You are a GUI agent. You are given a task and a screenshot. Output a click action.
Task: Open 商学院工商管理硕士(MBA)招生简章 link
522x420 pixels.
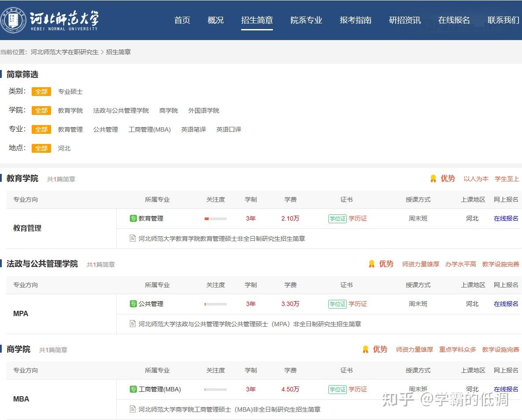point(229,409)
